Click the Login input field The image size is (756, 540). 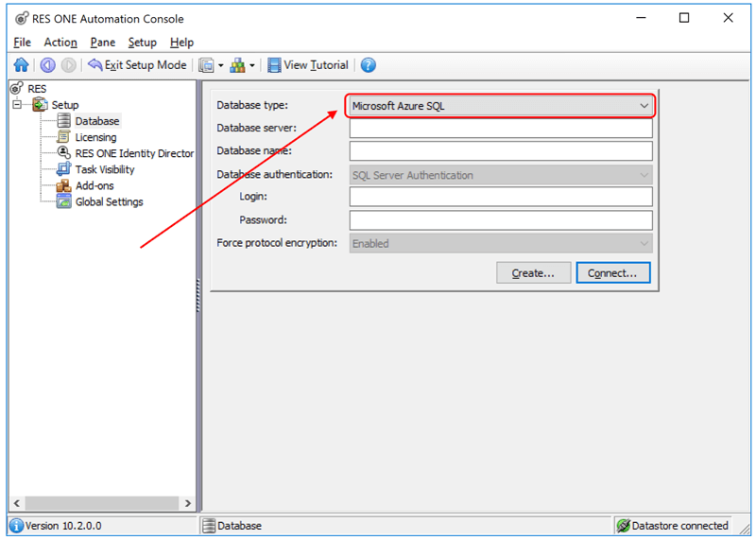[x=501, y=197]
